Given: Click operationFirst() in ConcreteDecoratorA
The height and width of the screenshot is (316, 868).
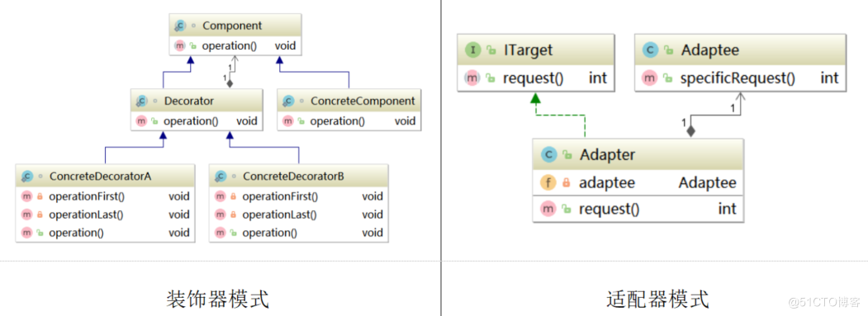Looking at the screenshot, I should coord(87,196).
